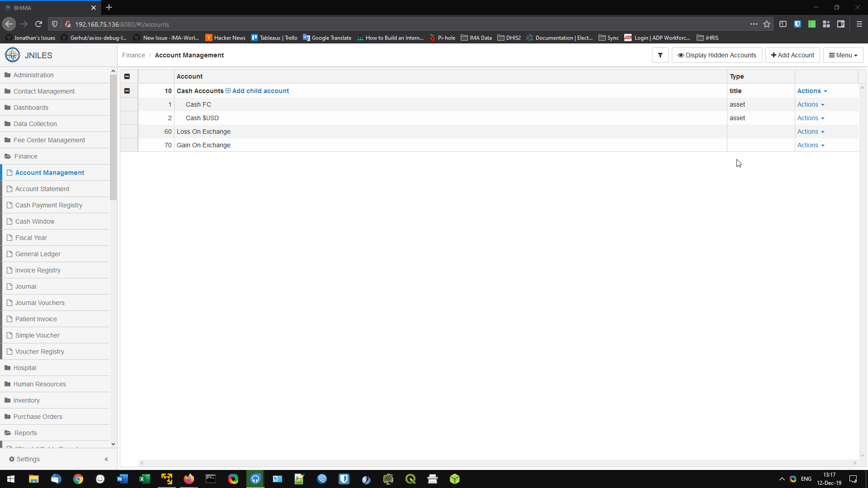The image size is (868, 488).
Task: Toggle Display Hidden Accounts
Action: [x=717, y=55]
